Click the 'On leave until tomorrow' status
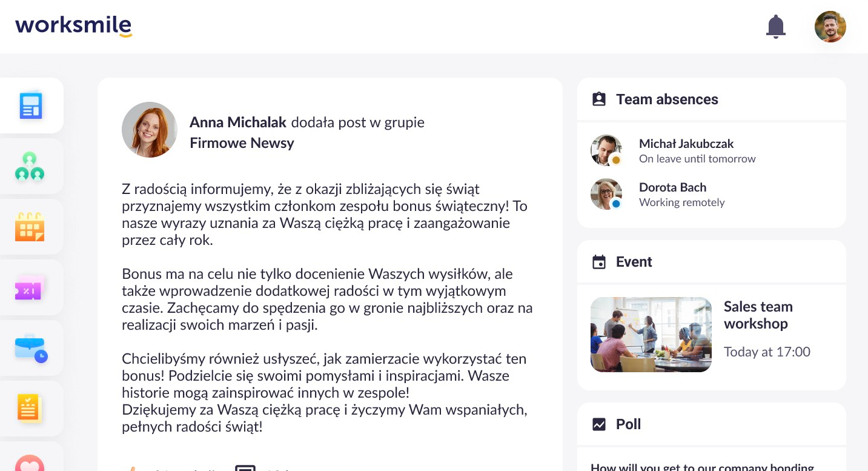 (x=697, y=159)
